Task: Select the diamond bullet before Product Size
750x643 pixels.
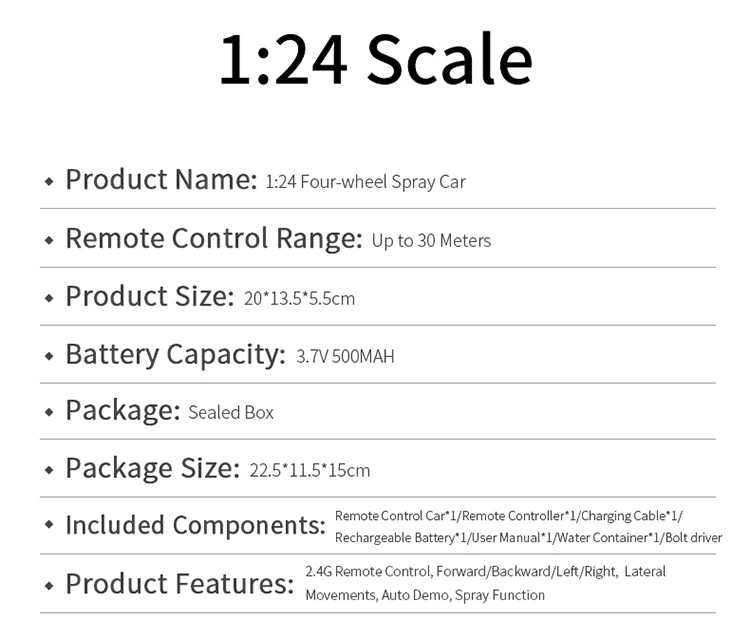Action: coord(48,298)
